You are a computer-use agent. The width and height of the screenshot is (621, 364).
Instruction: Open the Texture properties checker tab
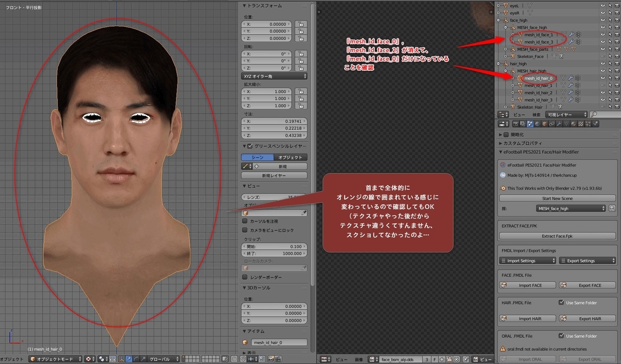pyautogui.click(x=581, y=124)
